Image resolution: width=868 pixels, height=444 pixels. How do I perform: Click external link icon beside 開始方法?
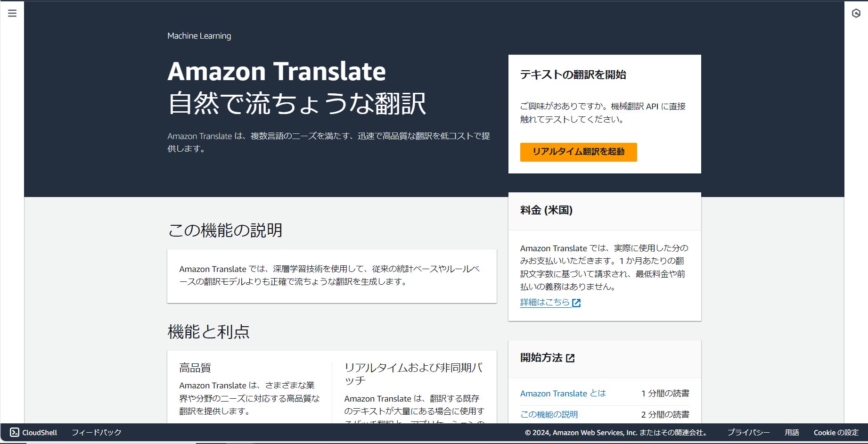[x=570, y=358]
